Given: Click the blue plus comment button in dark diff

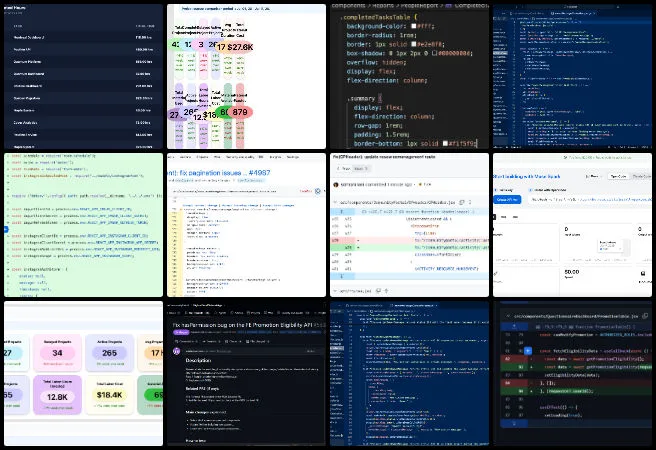Looking at the screenshot, I should 528,351.
